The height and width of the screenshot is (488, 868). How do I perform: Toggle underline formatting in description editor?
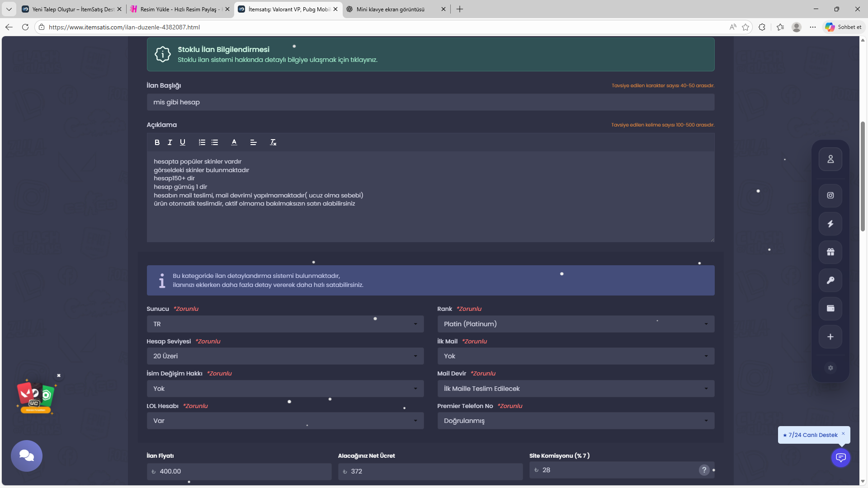click(x=183, y=142)
